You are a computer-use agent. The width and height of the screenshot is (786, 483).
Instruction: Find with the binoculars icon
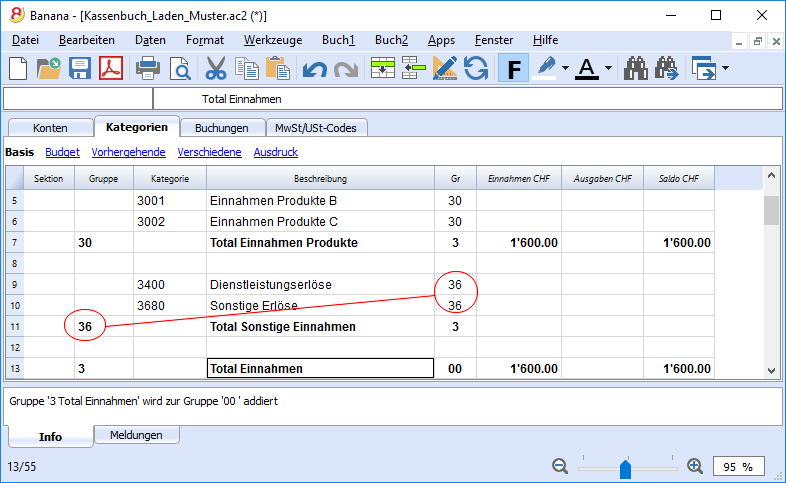[636, 68]
